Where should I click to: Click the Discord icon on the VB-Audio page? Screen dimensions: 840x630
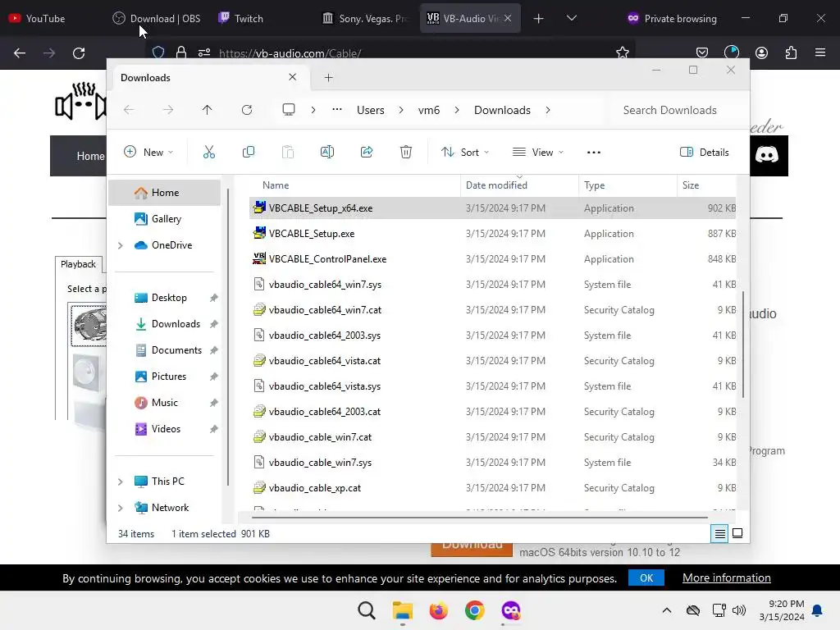[x=767, y=155]
